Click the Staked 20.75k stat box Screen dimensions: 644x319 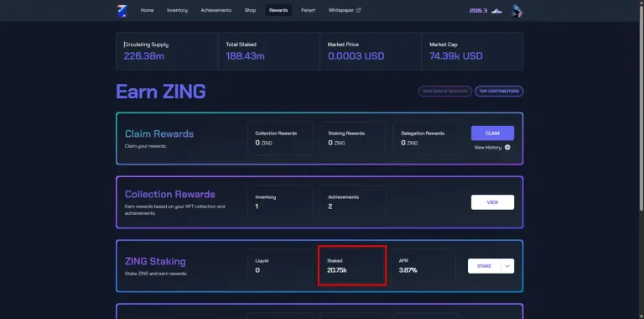click(352, 265)
